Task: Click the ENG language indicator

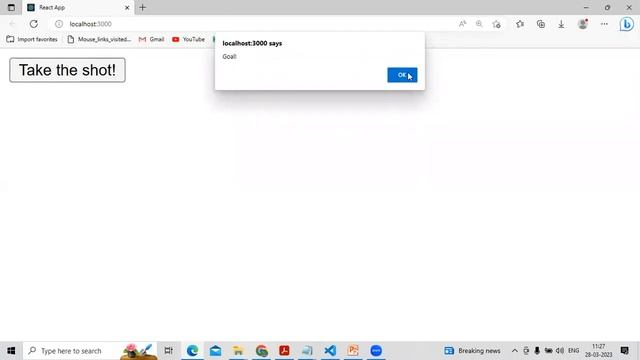Action: click(x=573, y=351)
